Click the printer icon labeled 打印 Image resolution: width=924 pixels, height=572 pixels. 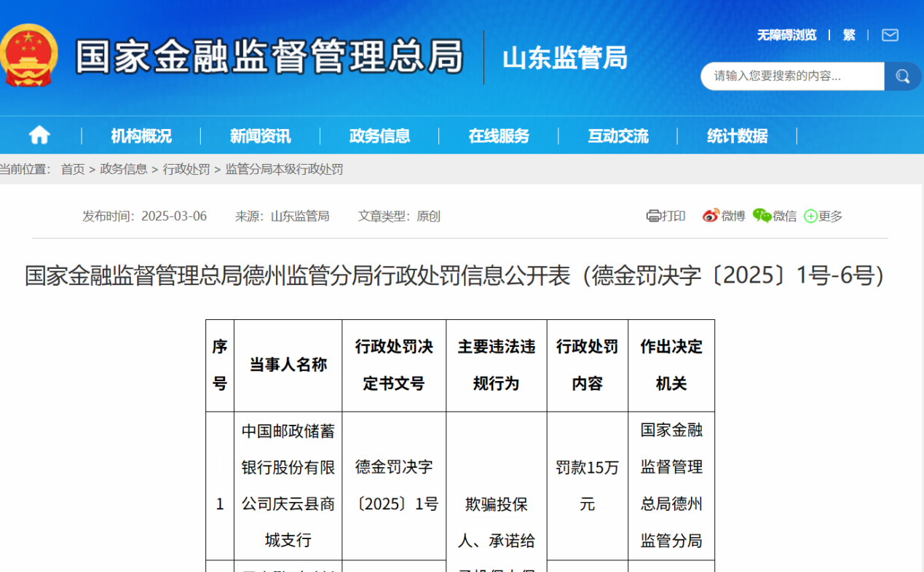pos(653,216)
